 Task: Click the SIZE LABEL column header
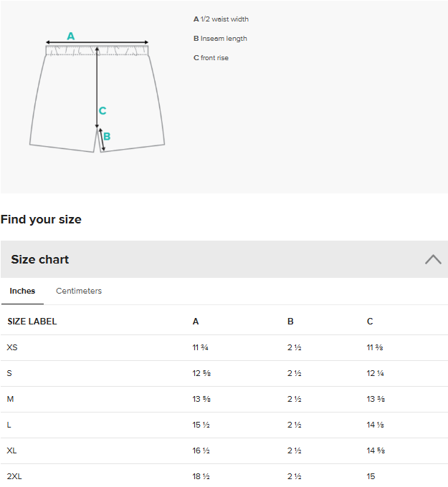point(32,322)
